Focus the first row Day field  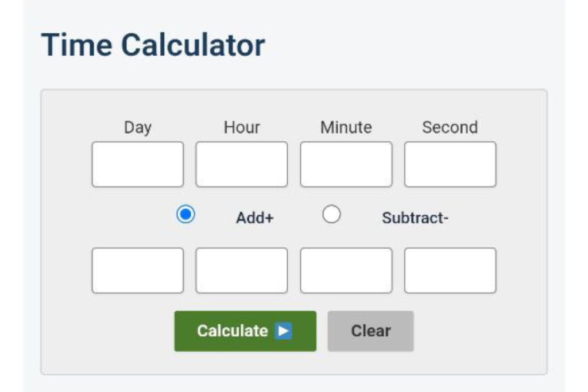138,165
